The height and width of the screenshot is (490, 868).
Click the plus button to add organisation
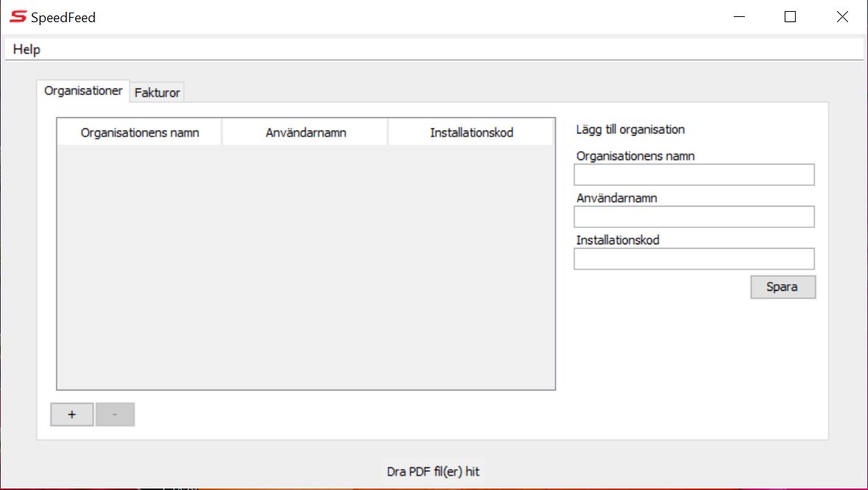(x=72, y=415)
